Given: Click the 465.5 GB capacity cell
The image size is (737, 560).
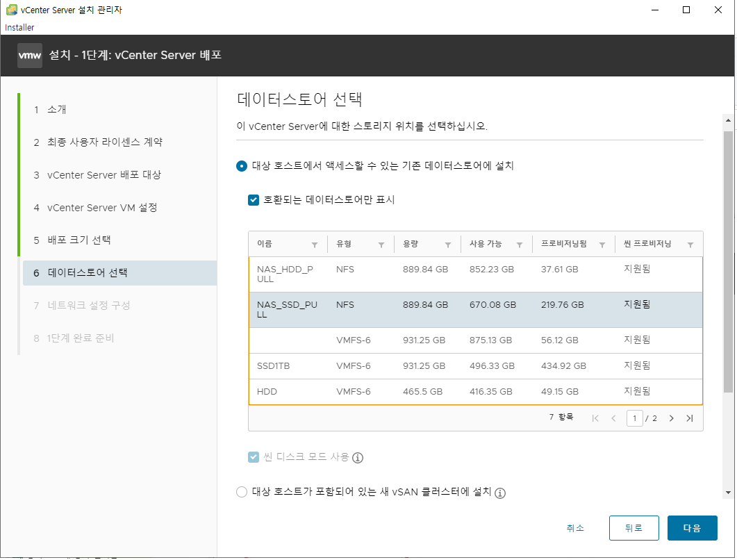Looking at the screenshot, I should point(422,392).
